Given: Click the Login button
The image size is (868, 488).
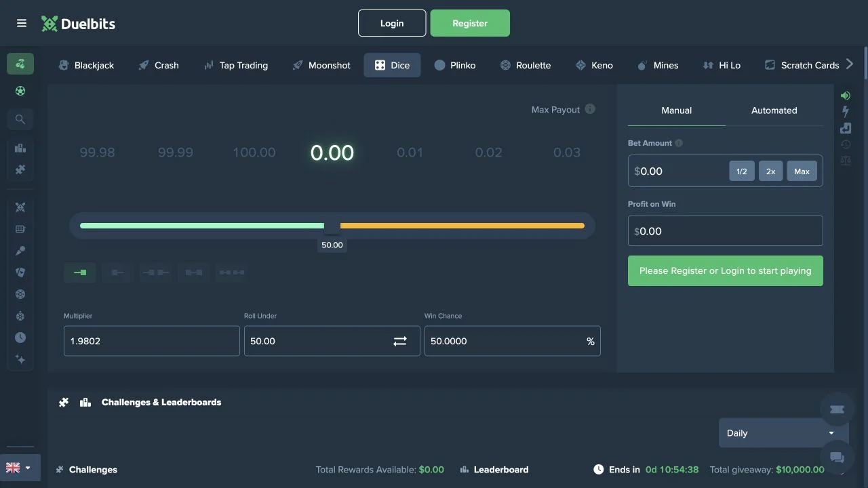Looking at the screenshot, I should 392,23.
